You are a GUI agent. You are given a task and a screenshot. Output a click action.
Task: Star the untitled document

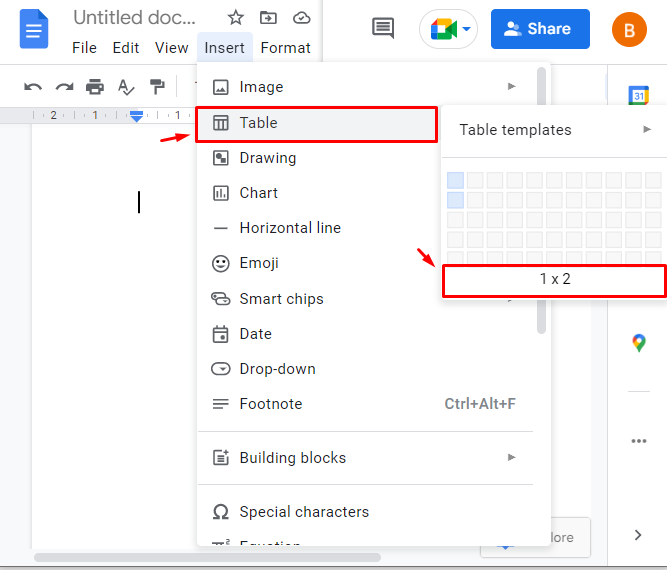(x=236, y=18)
